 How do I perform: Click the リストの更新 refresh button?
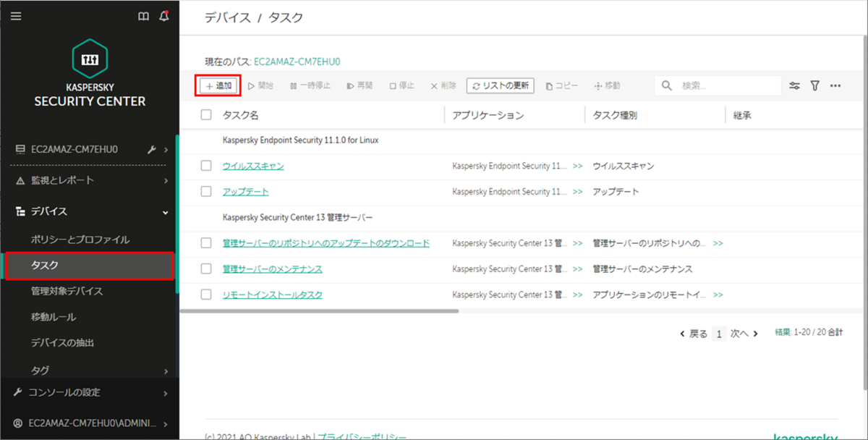pos(501,85)
